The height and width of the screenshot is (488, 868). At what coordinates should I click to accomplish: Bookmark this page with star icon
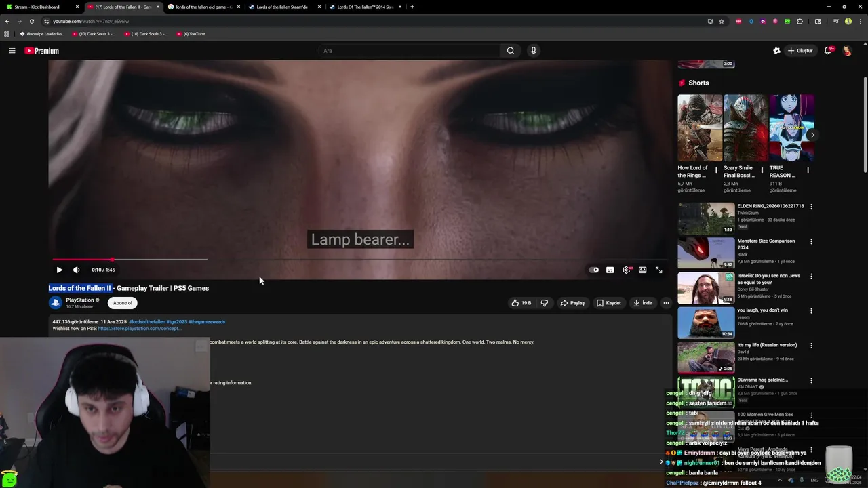coord(722,21)
